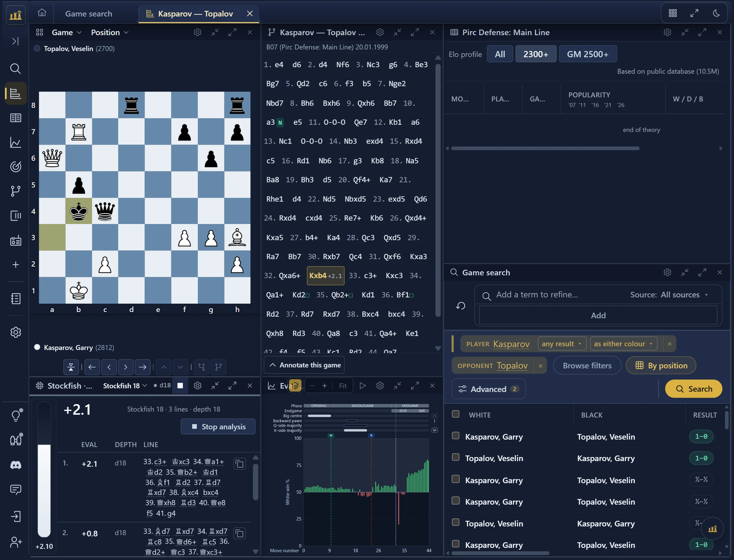Expand Annotate this game
This screenshot has width=734, height=560.
coord(304,365)
